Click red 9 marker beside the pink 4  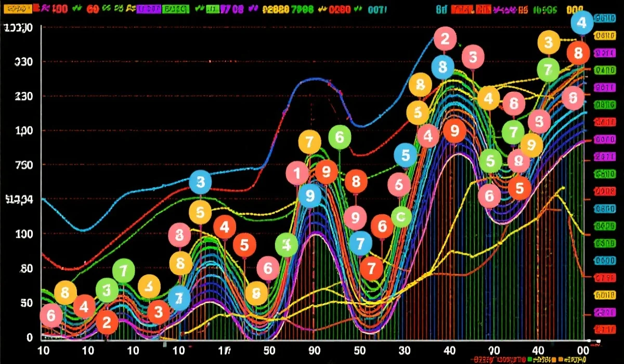click(455, 131)
